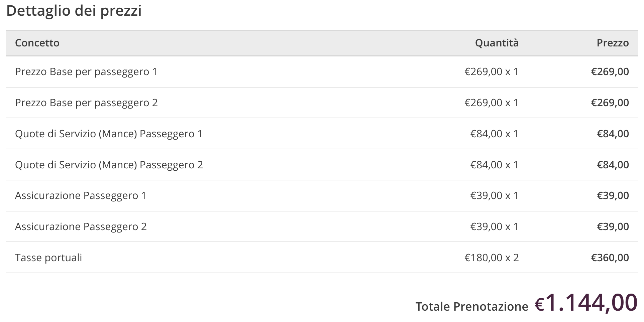The width and height of the screenshot is (644, 322).
Task: Click €84,00 x 1 quantity for Passeggero 1
Action: (x=494, y=134)
